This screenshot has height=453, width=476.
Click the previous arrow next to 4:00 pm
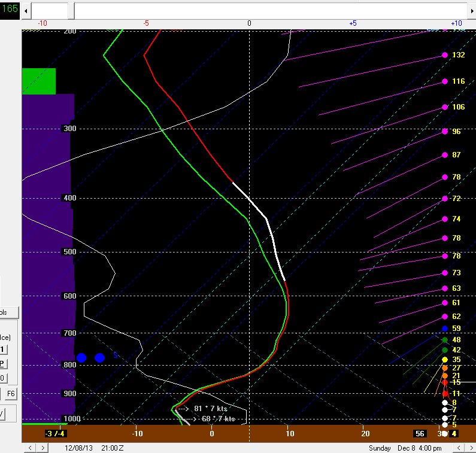pyautogui.click(x=460, y=448)
